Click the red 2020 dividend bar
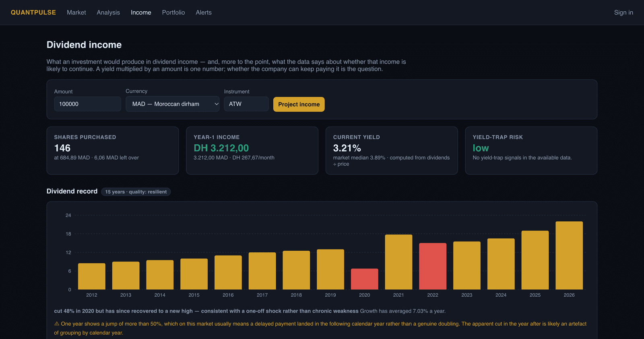Viewport: 644px width, 339px height. pyautogui.click(x=365, y=279)
